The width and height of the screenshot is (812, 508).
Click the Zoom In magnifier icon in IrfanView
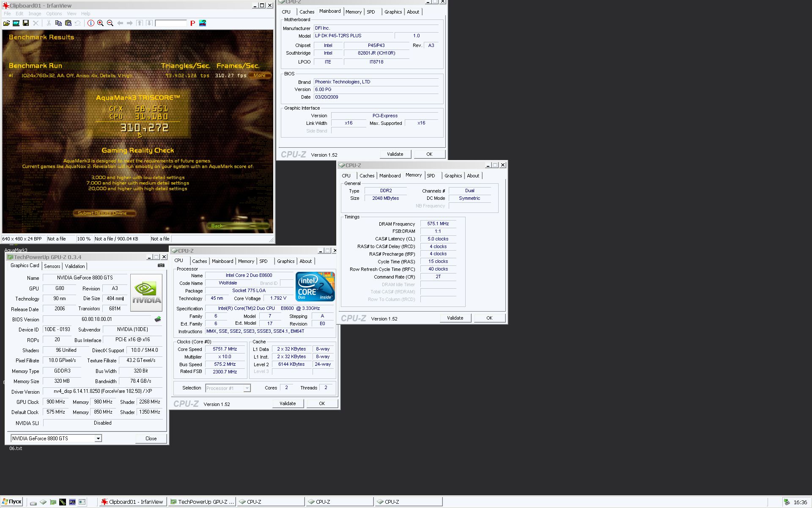[100, 23]
